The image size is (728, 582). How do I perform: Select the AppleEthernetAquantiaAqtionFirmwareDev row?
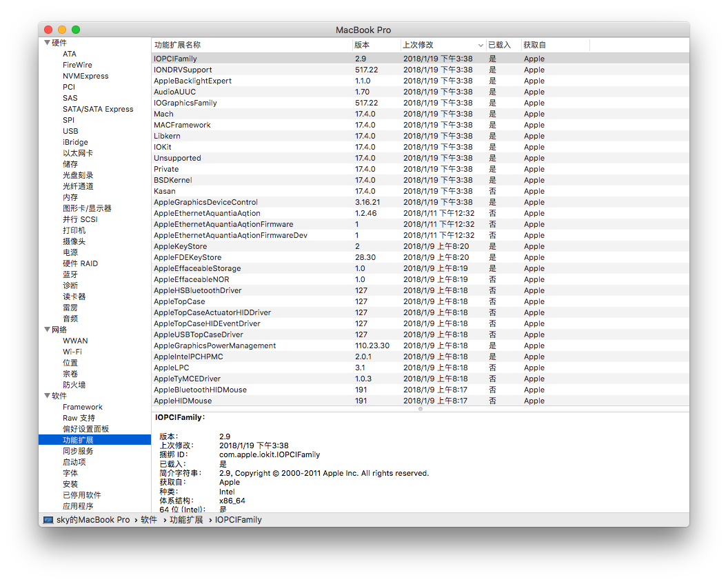tap(420, 236)
